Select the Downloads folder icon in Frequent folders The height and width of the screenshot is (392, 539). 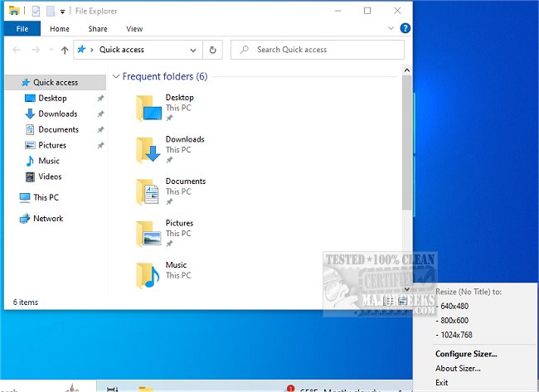(148, 150)
